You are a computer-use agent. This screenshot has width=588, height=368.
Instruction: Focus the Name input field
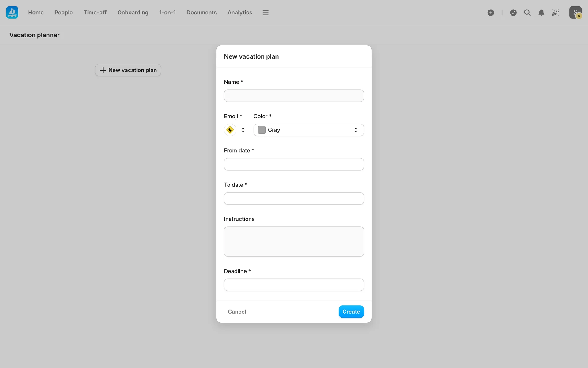click(x=294, y=96)
